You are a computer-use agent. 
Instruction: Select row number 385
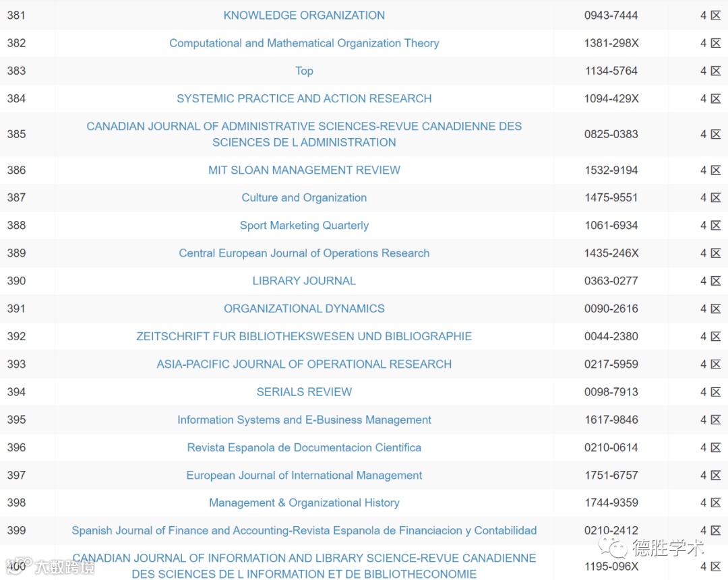(16, 134)
